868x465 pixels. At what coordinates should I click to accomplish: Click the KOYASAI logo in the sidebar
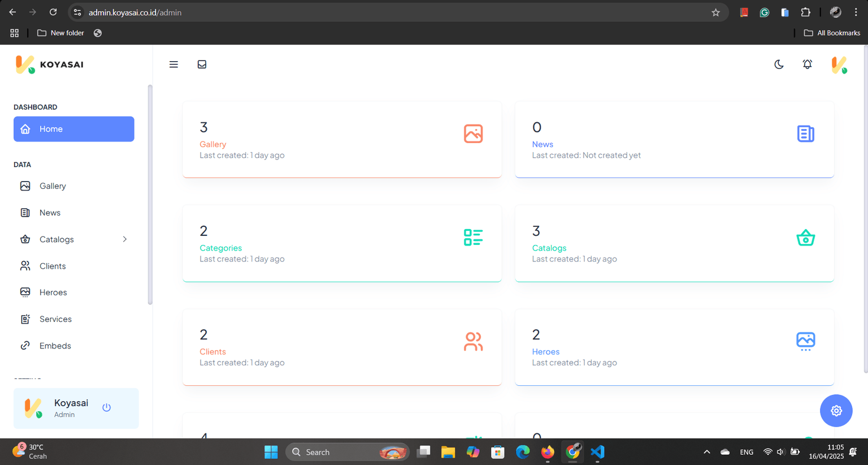pos(50,64)
